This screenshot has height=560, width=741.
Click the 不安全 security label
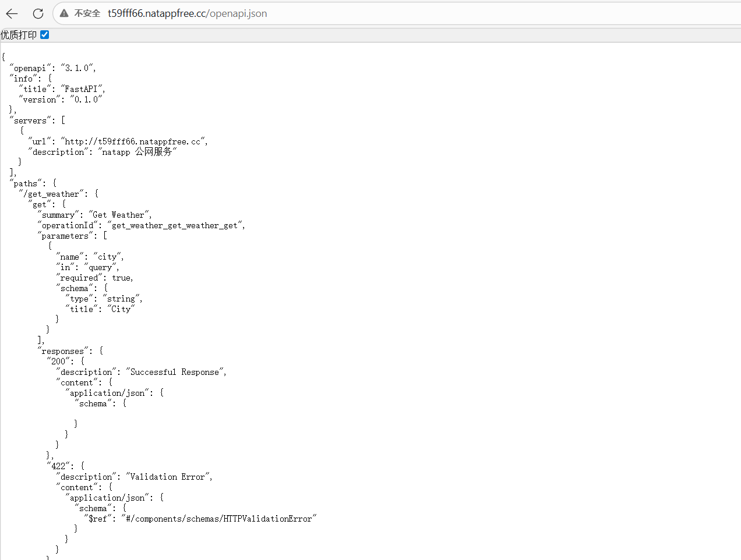87,13
